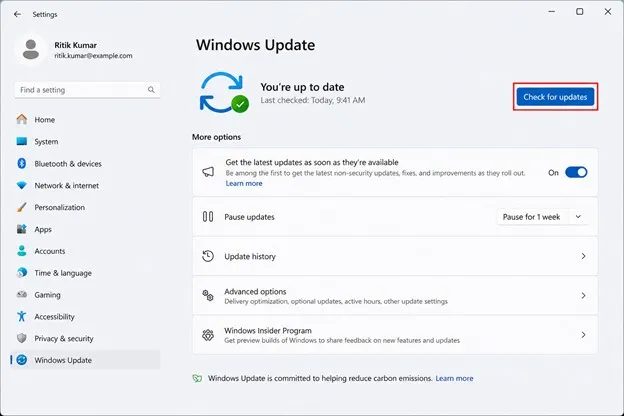Click the Windows Update sidebar sync icon
Screen dimensions: 624x416
point(22,360)
